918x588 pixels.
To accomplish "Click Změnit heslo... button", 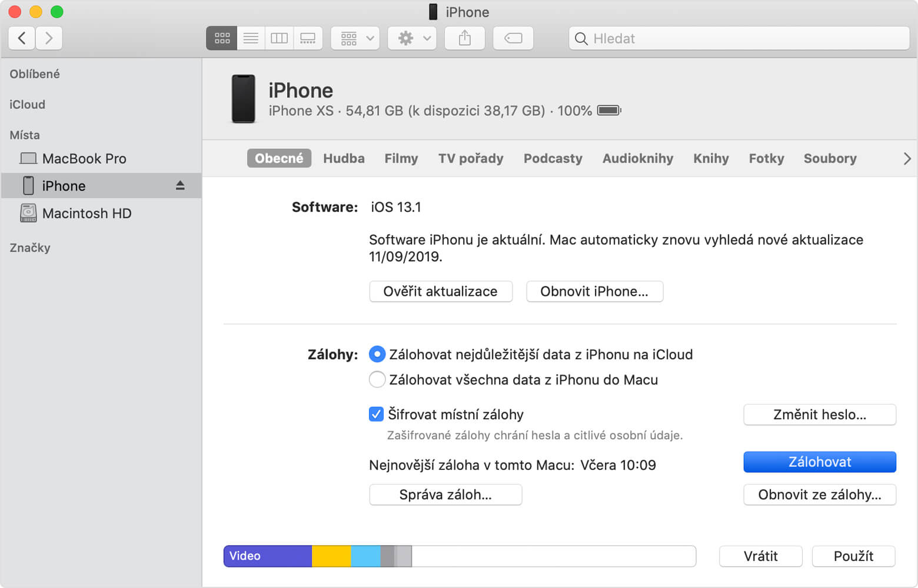I will [x=820, y=415].
